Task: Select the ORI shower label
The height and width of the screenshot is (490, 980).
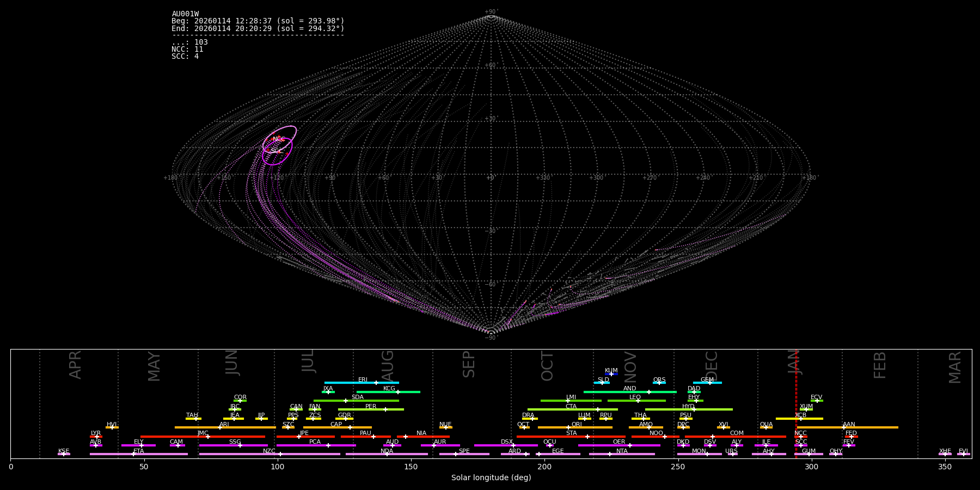Action: click(x=577, y=425)
